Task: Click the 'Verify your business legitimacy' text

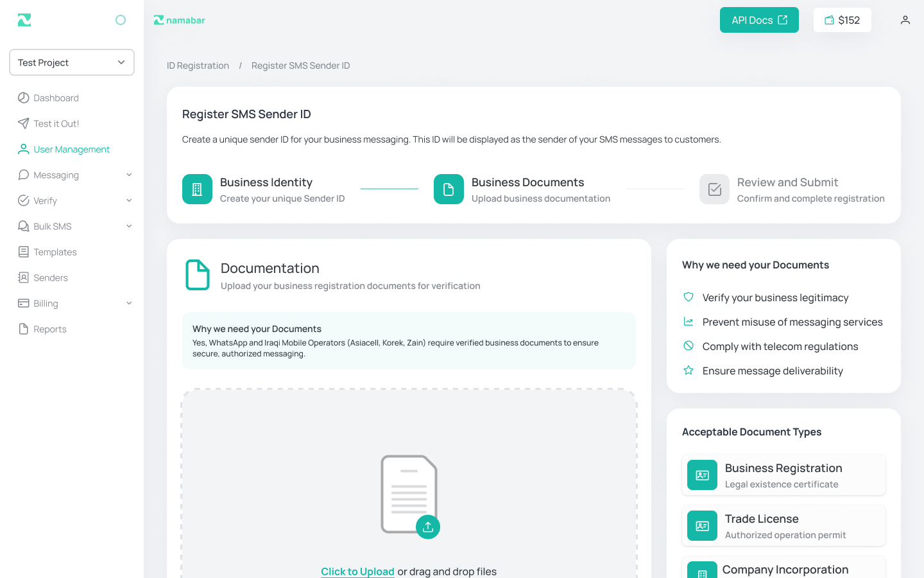Action: coord(775,297)
